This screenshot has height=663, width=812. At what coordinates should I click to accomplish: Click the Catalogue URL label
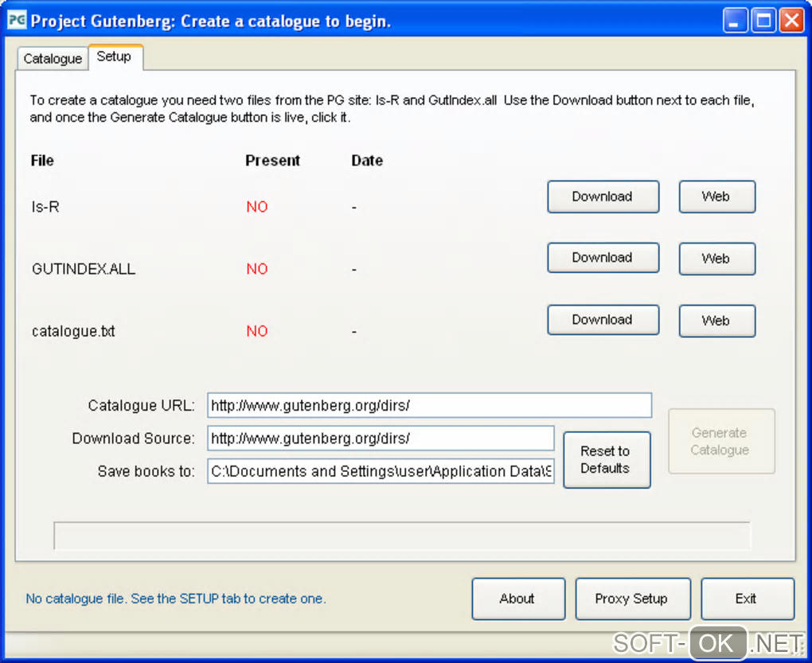pos(142,405)
